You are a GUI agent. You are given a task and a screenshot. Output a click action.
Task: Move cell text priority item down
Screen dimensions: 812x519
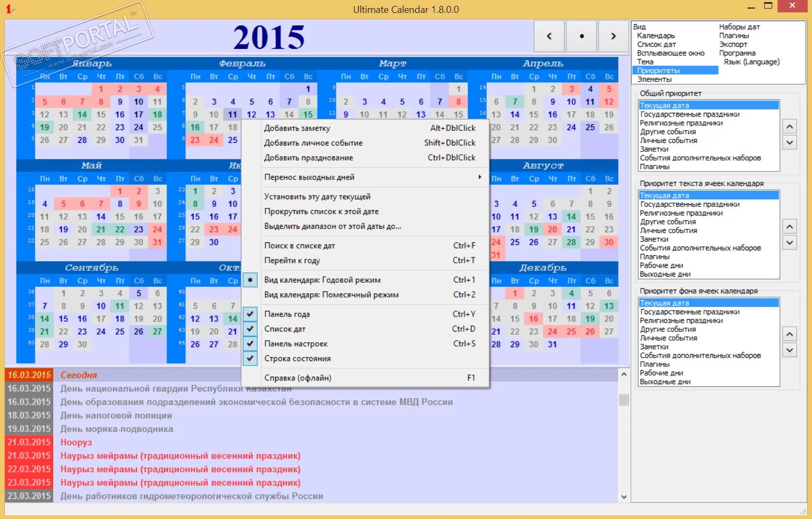point(789,242)
